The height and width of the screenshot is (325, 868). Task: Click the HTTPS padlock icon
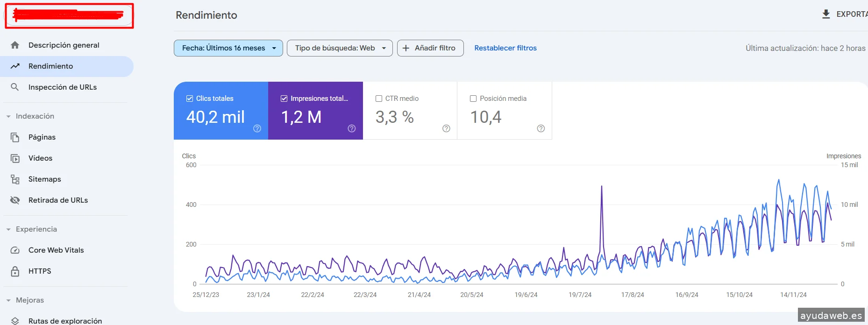pyautogui.click(x=15, y=271)
